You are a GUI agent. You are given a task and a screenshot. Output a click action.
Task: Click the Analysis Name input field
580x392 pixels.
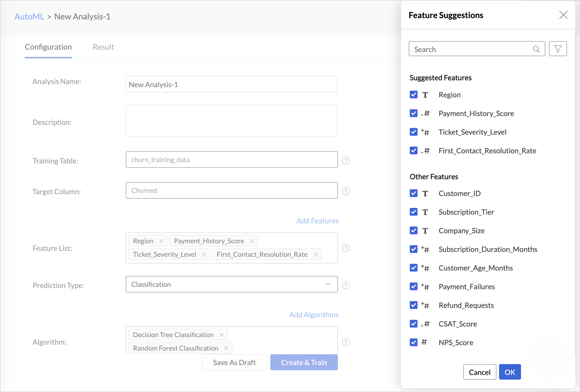point(231,84)
